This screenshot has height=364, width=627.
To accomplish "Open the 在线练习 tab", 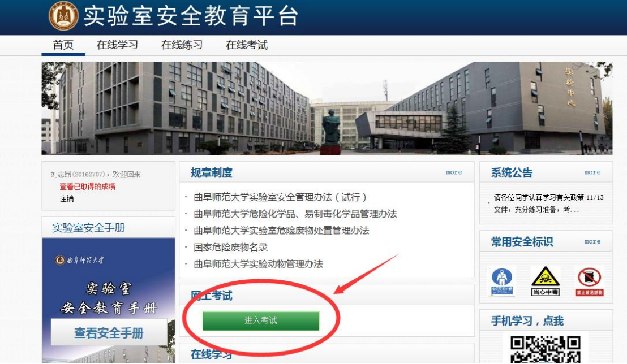I will pos(182,45).
